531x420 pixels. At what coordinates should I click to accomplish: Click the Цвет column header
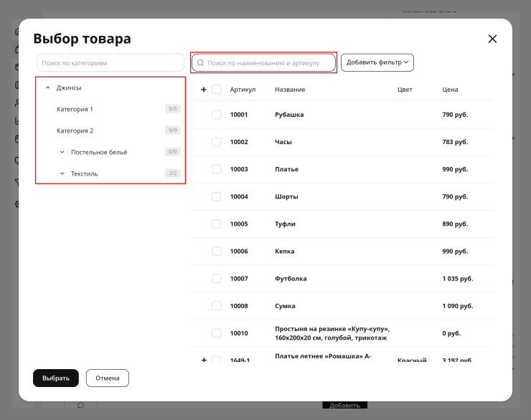405,90
